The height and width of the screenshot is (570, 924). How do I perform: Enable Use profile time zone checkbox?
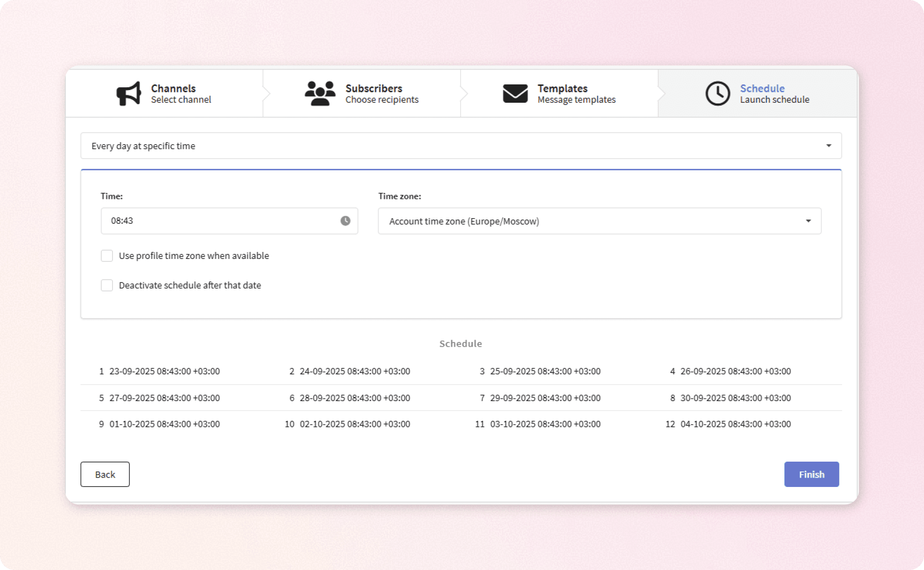[107, 256]
